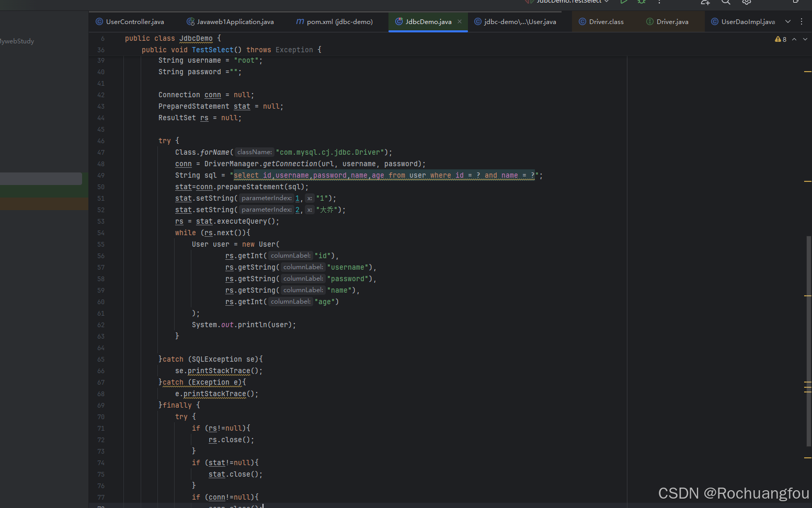Open IDE Settings via the gear icon
The height and width of the screenshot is (508, 812).
tap(746, 3)
